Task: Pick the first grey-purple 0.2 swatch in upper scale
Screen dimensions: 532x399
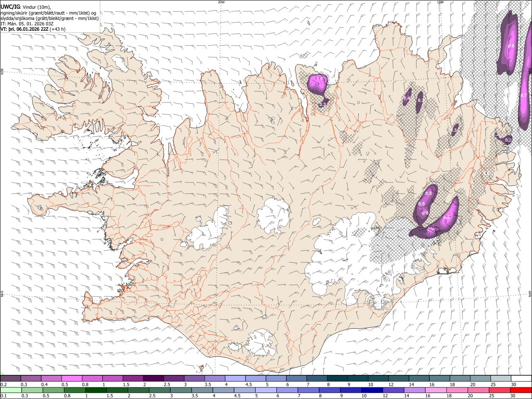Action: (x=11, y=379)
